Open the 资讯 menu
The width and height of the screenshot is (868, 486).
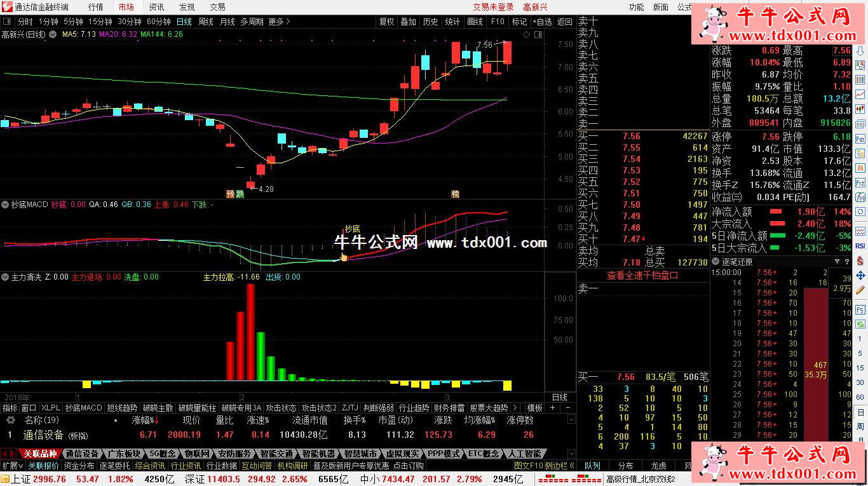(x=156, y=7)
